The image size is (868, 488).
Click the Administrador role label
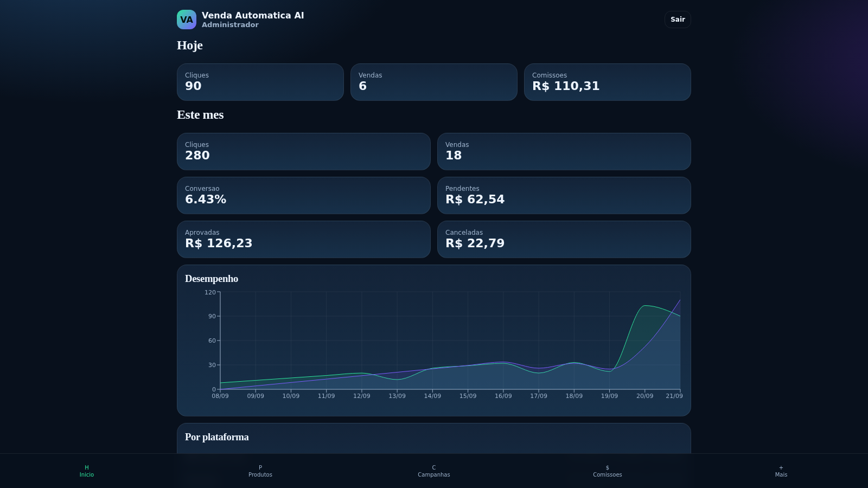(x=230, y=25)
